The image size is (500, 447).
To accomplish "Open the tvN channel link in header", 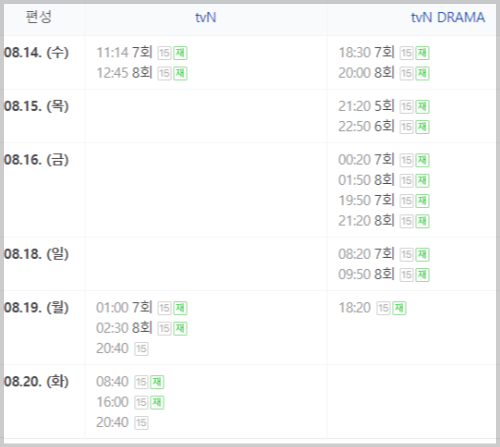I will tap(206, 17).
